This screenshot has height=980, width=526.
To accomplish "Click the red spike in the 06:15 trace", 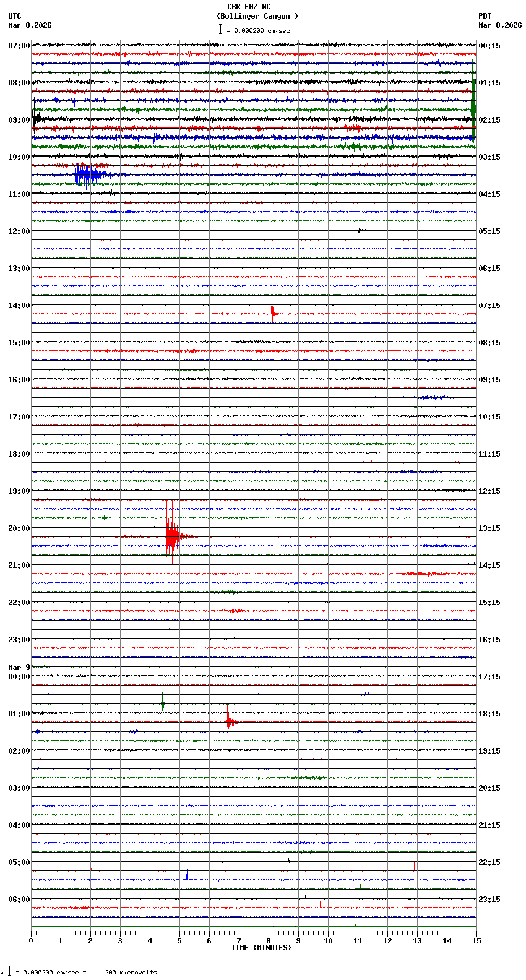I will (x=321, y=901).
